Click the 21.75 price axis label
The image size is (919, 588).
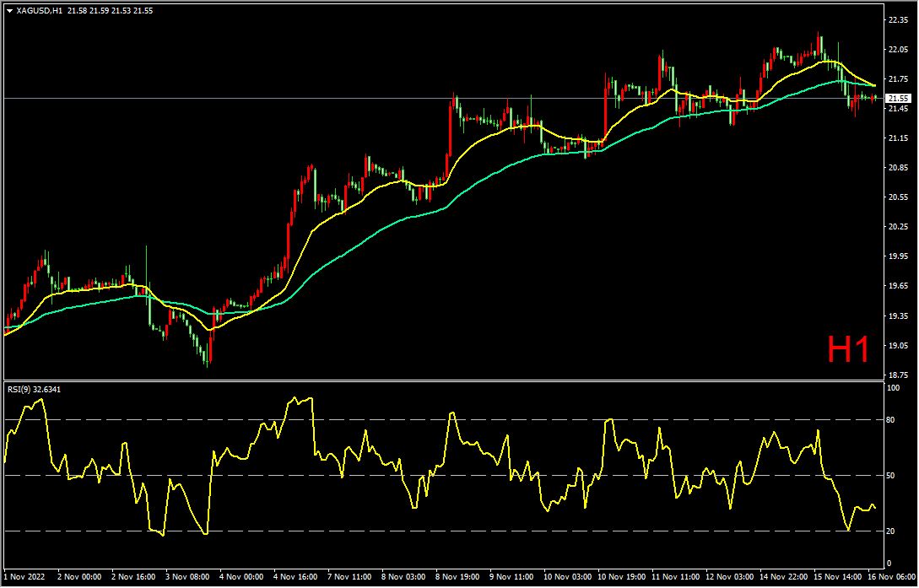[x=899, y=79]
